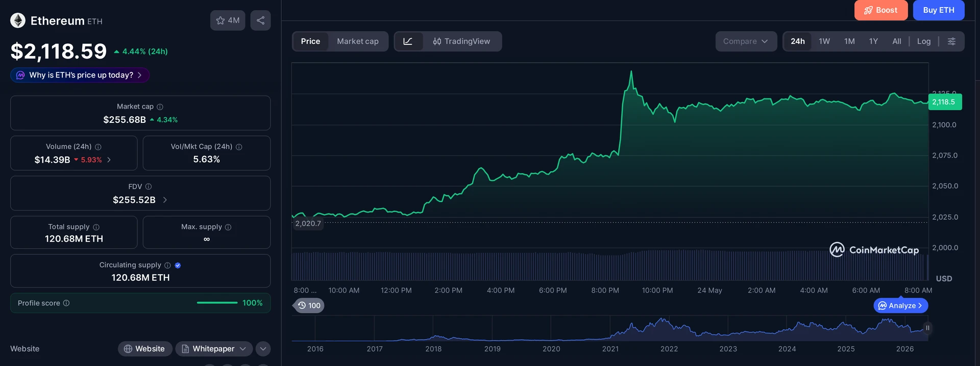Image resolution: width=980 pixels, height=366 pixels.
Task: Toggle Log scale on the chart
Action: 924,41
